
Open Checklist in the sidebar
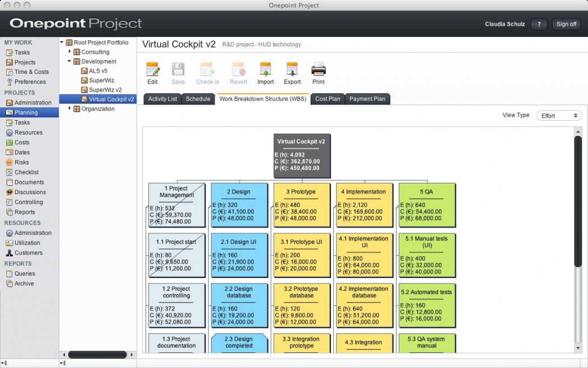tap(26, 172)
